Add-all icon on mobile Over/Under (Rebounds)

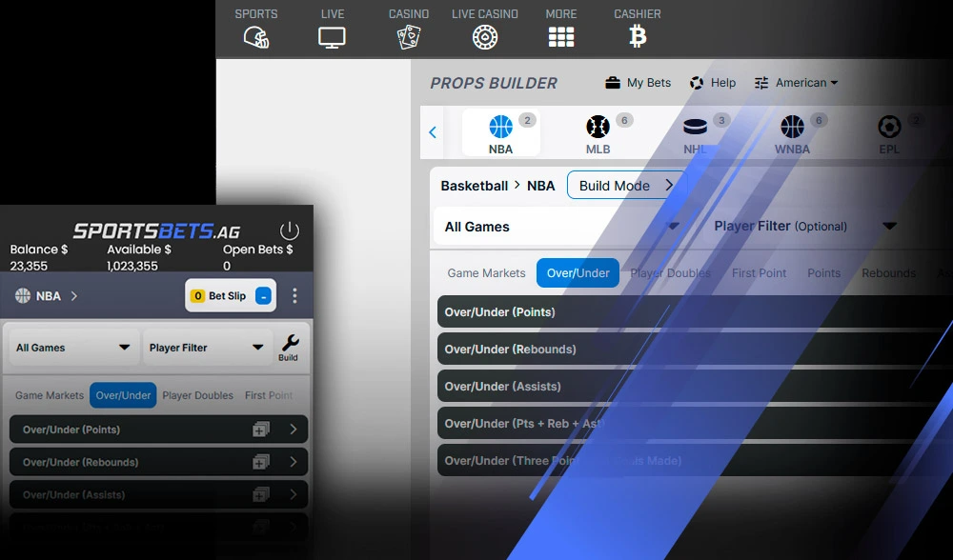261,462
